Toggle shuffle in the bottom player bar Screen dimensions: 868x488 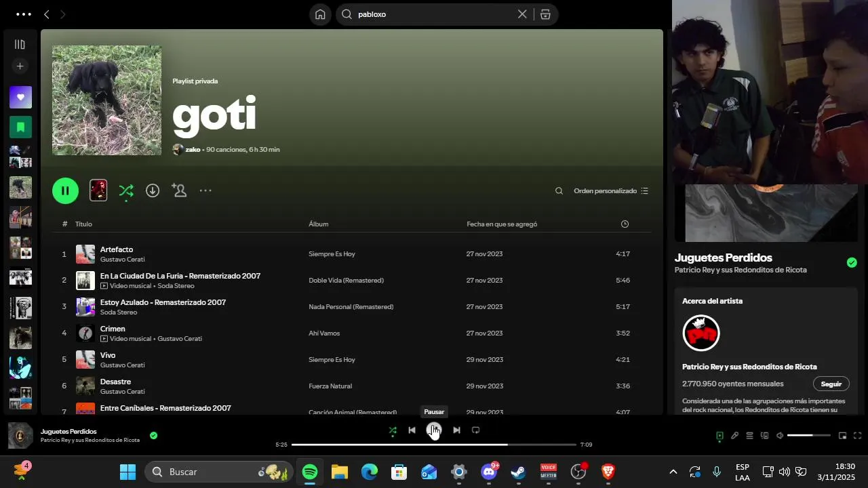(393, 430)
